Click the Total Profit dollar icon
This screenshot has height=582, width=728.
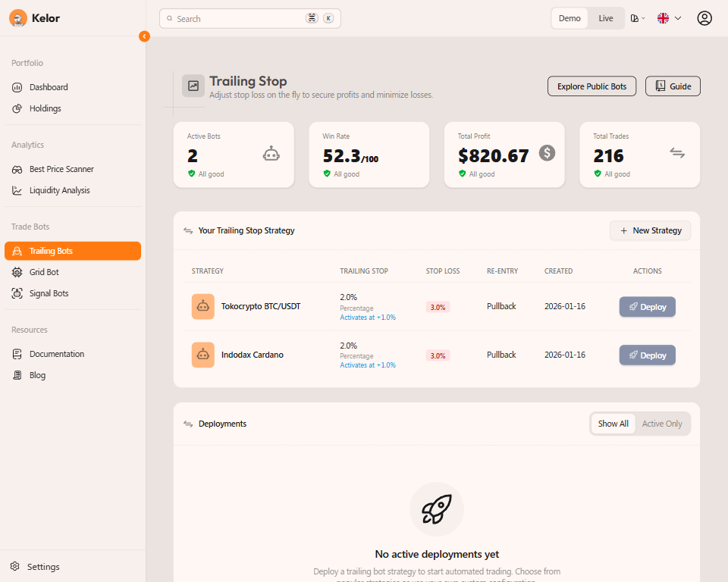[547, 153]
